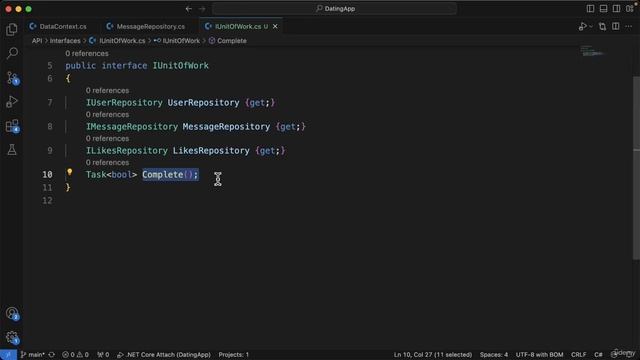
Task: Open the Search view in activity bar
Action: 12,53
